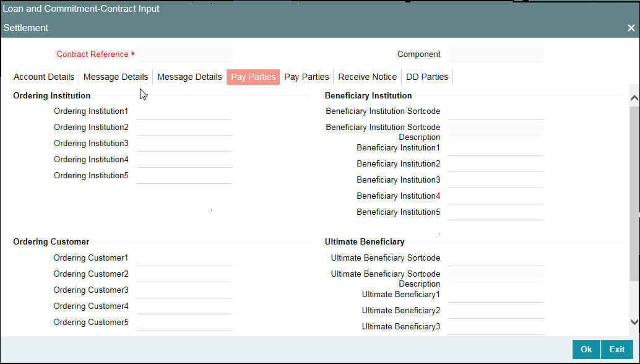Open the Receive Notice tab
The width and height of the screenshot is (640, 364).
pos(367,77)
